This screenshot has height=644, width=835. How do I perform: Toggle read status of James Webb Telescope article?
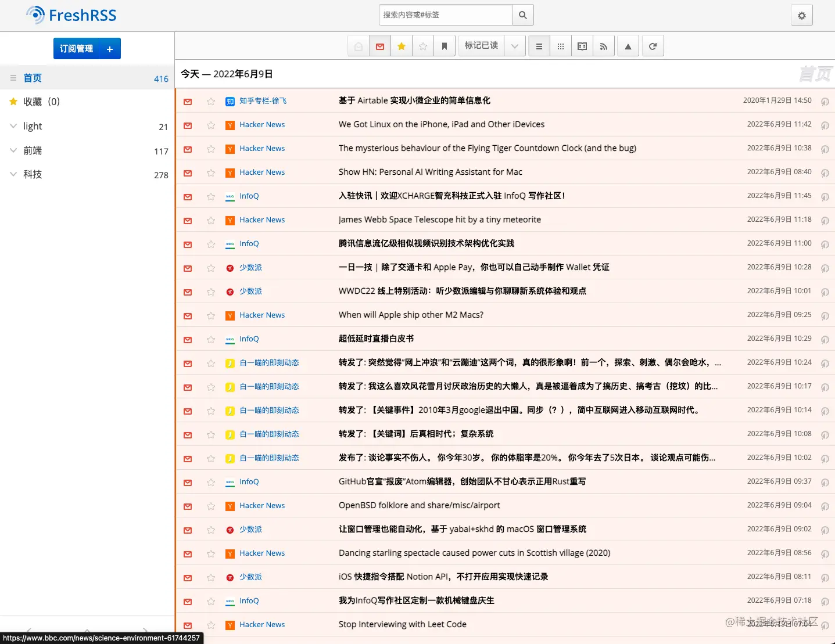coord(188,221)
